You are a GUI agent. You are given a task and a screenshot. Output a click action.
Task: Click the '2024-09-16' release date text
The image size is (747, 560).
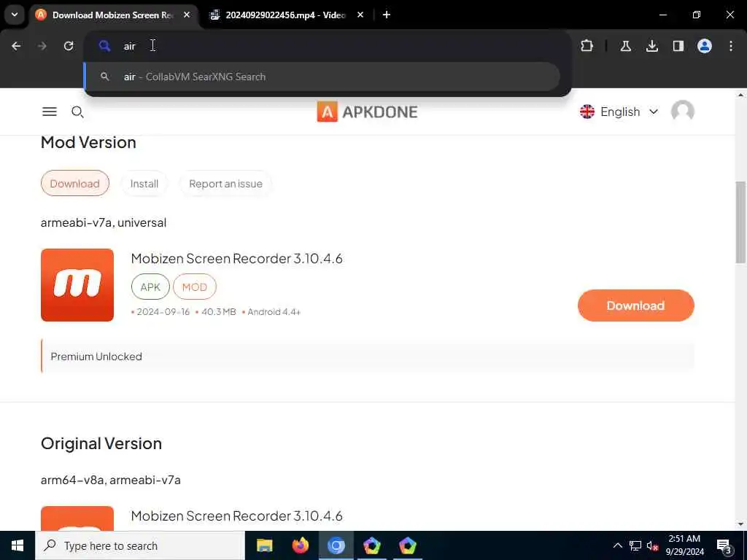163,312
